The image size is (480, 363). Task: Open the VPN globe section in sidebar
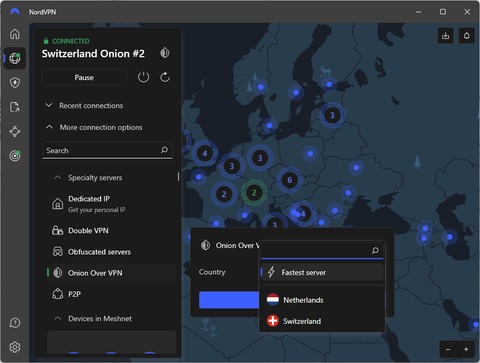pos(15,58)
